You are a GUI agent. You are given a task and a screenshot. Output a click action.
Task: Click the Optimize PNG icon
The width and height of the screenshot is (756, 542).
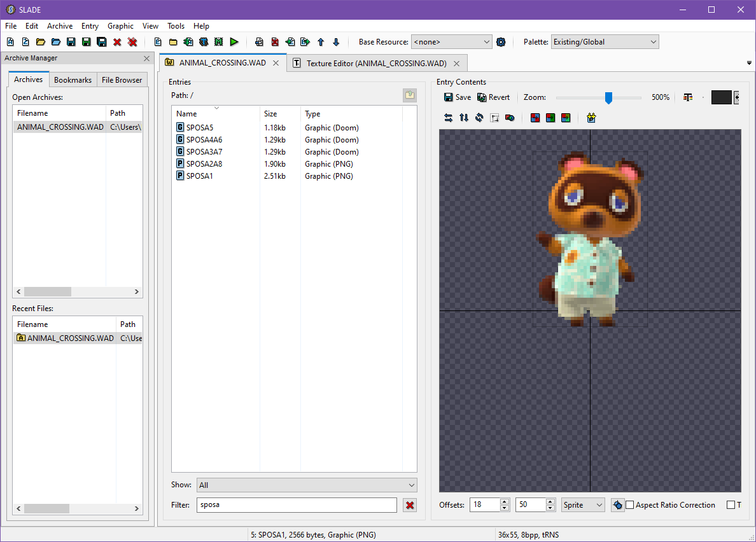point(591,118)
